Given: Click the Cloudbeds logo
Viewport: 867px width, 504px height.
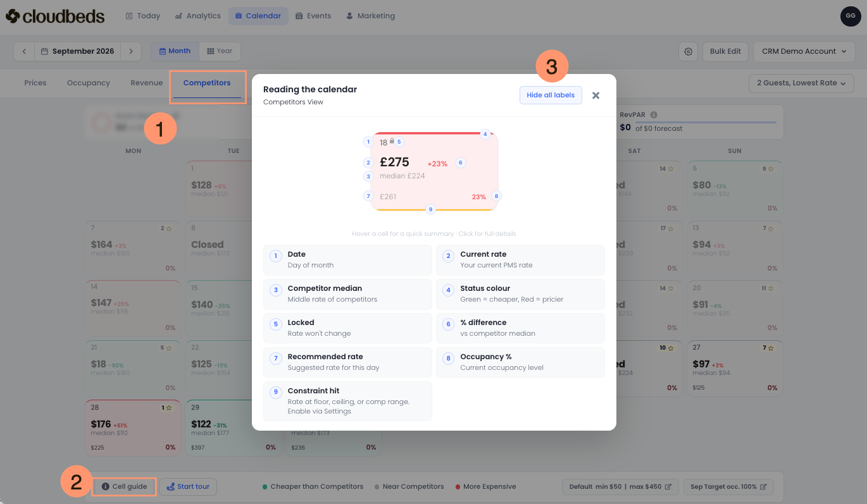Looking at the screenshot, I should pos(55,16).
